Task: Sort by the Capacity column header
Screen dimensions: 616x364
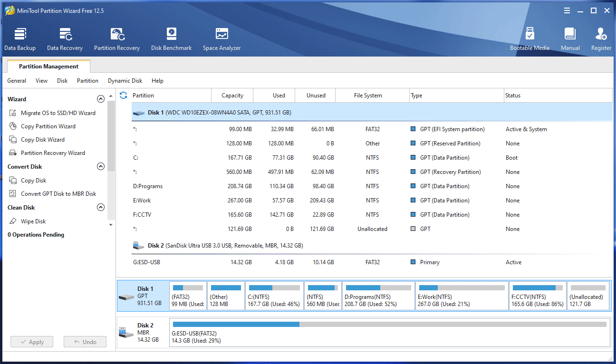Action: click(x=232, y=96)
